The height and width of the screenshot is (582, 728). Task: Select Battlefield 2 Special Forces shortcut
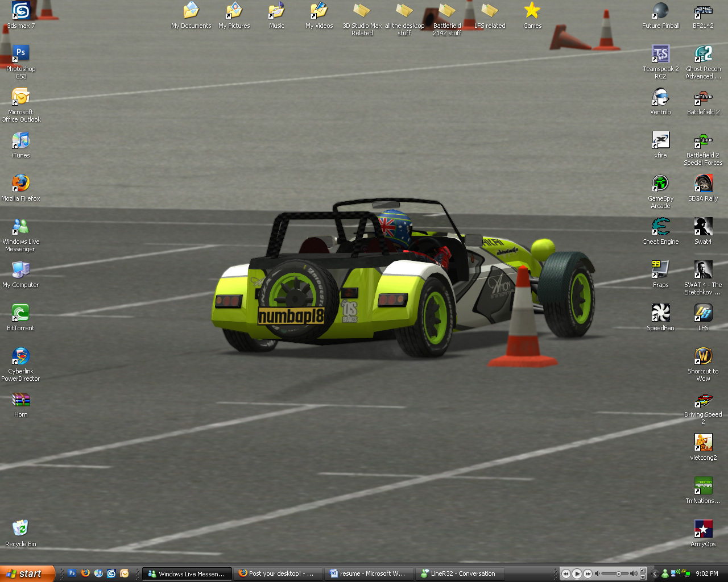point(704,148)
